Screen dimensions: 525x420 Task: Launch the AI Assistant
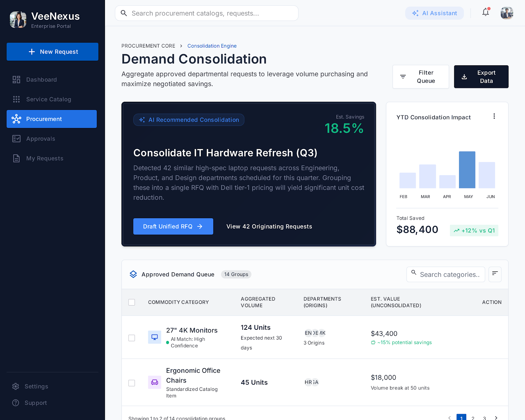click(434, 13)
